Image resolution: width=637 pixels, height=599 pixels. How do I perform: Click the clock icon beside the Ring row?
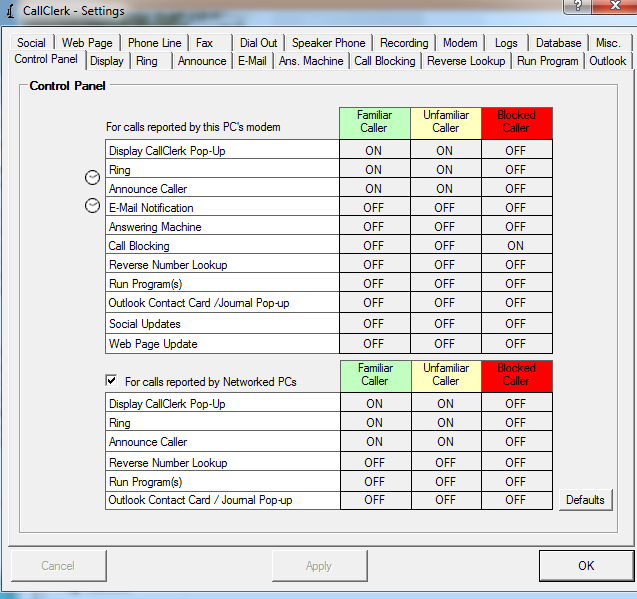92,178
